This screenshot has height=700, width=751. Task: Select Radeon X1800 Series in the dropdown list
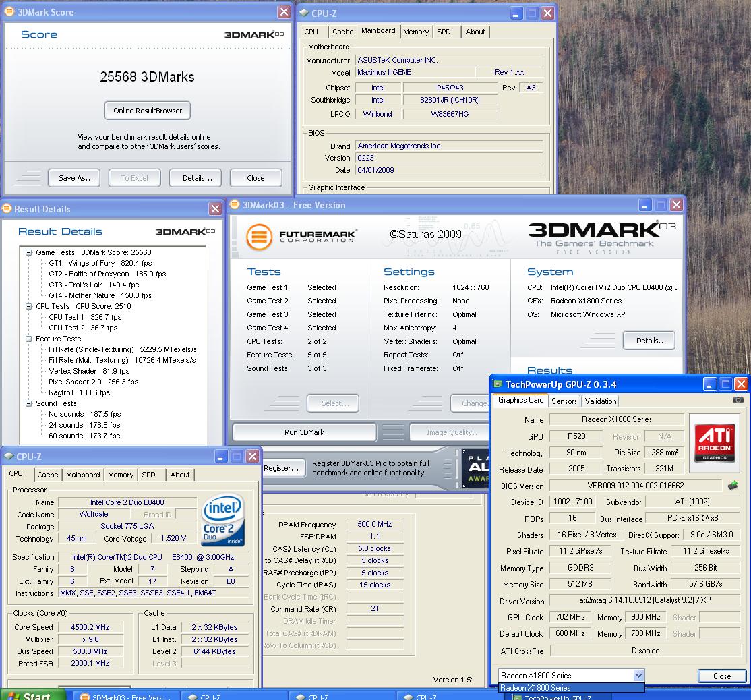click(x=572, y=688)
